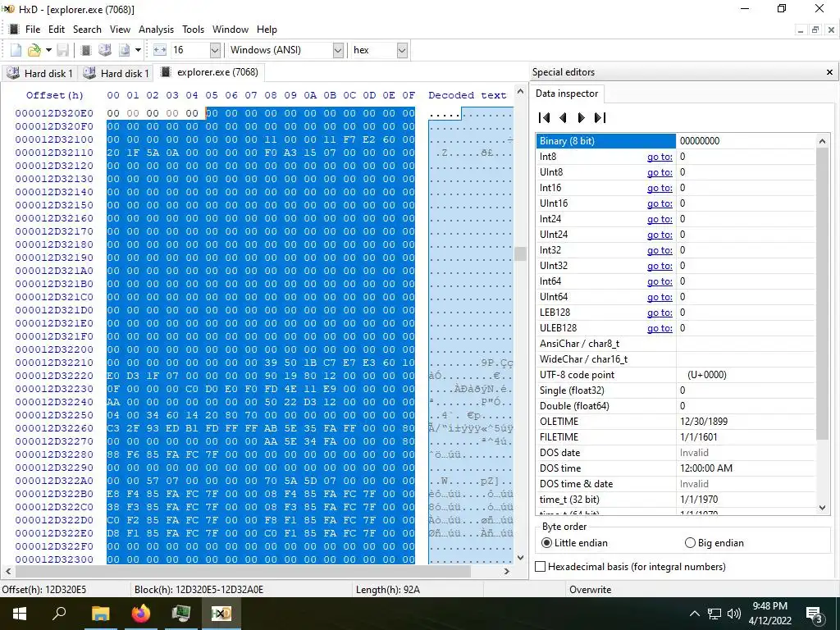Switch to the second Hard disk 1 tab
This screenshot has width=840, height=630.
tap(115, 73)
